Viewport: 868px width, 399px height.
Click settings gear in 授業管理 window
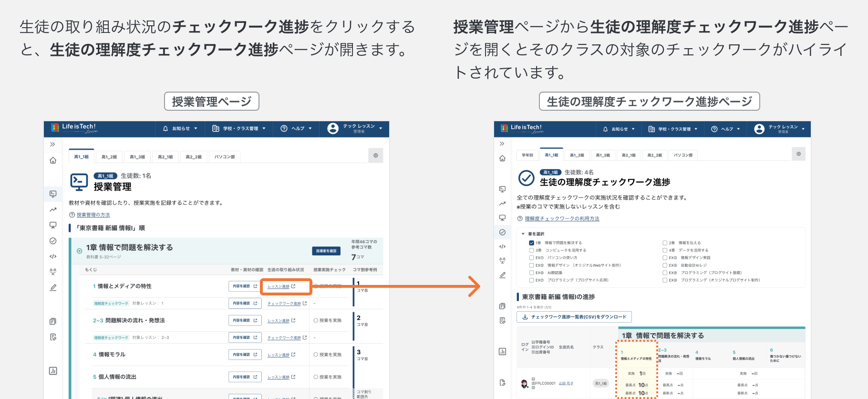376,156
